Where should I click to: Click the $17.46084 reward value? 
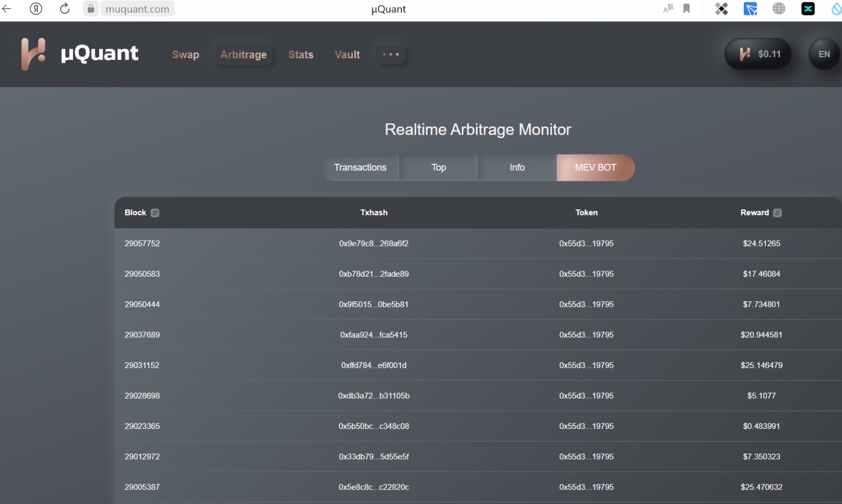[761, 274]
